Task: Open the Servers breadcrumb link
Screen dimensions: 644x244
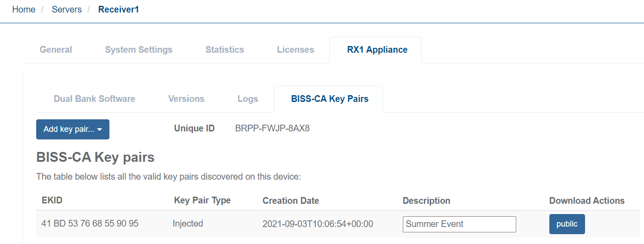Action: tap(67, 9)
